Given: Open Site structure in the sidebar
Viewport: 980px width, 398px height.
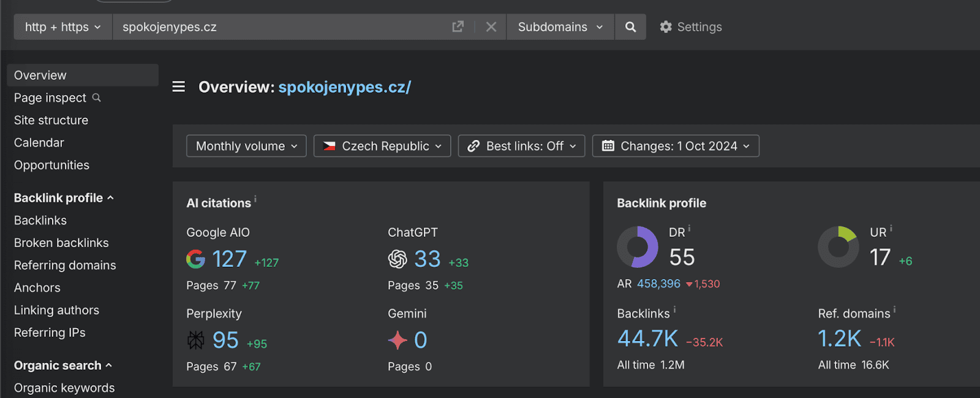Looking at the screenshot, I should 51,120.
